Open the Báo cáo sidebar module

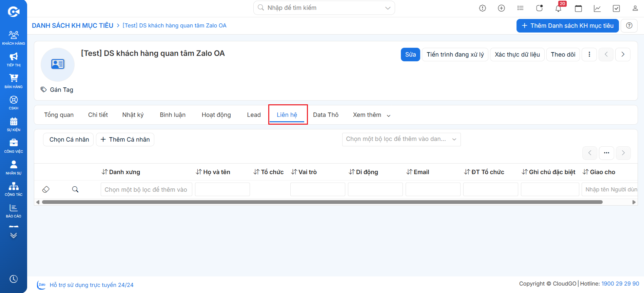pyautogui.click(x=14, y=211)
